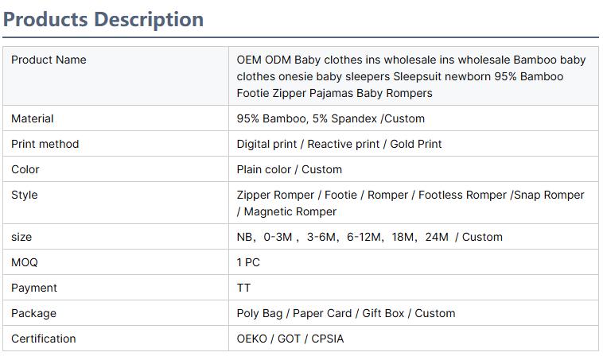This screenshot has height=364, width=603.
Task: Click the Color row label
Action: coord(25,169)
